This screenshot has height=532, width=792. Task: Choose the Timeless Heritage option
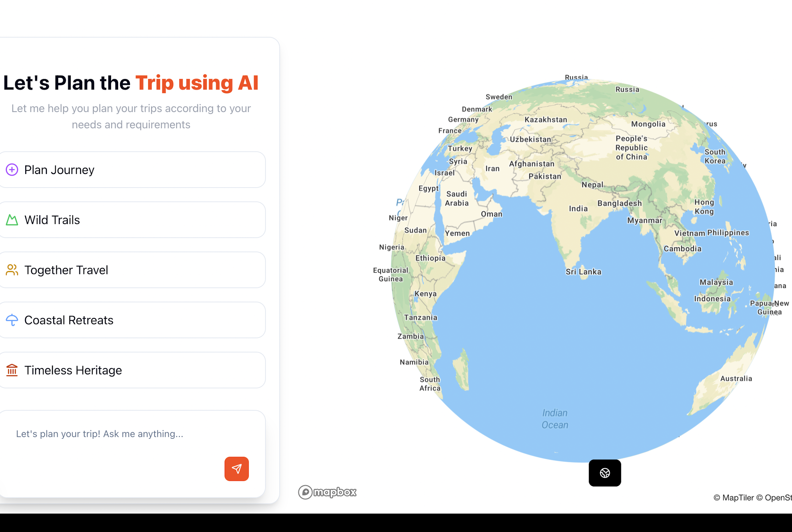click(132, 370)
